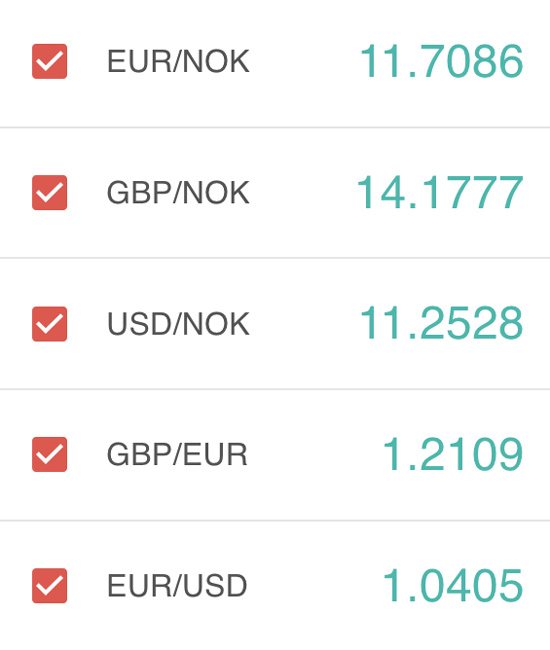
Task: Select the 1.0405 EUR/USD rate
Action: point(453,585)
